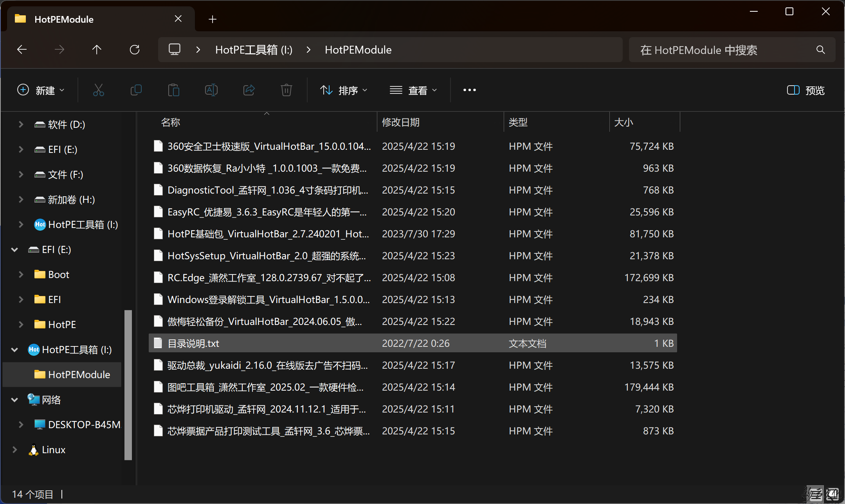The image size is (845, 504).
Task: Open the 新建 dropdown
Action: point(41,90)
